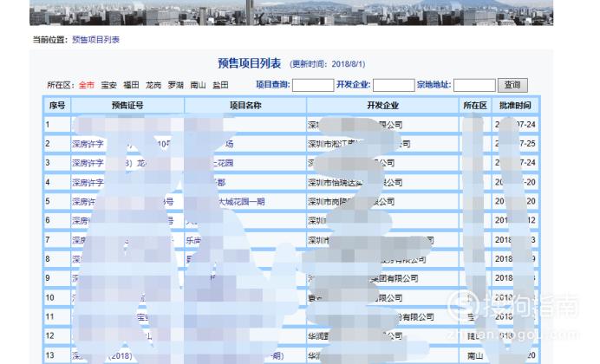Click the 所在区 column header
This screenshot has height=364, width=600.
[x=475, y=105]
